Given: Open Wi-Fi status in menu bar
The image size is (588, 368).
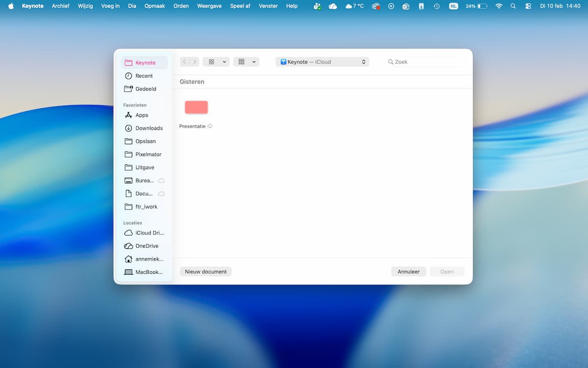Looking at the screenshot, I should pyautogui.click(x=499, y=6).
